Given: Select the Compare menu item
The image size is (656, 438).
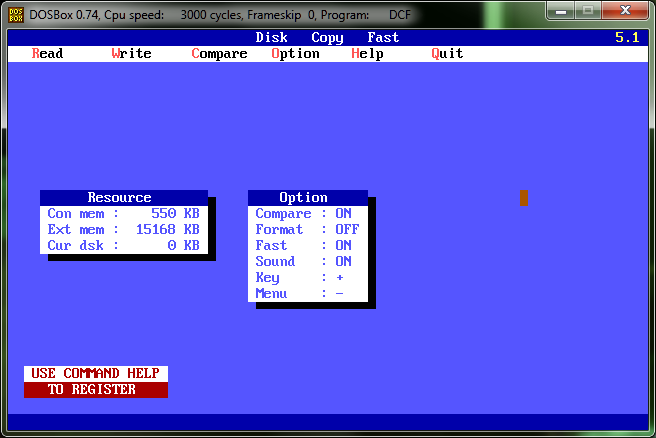Looking at the screenshot, I should [x=219, y=54].
